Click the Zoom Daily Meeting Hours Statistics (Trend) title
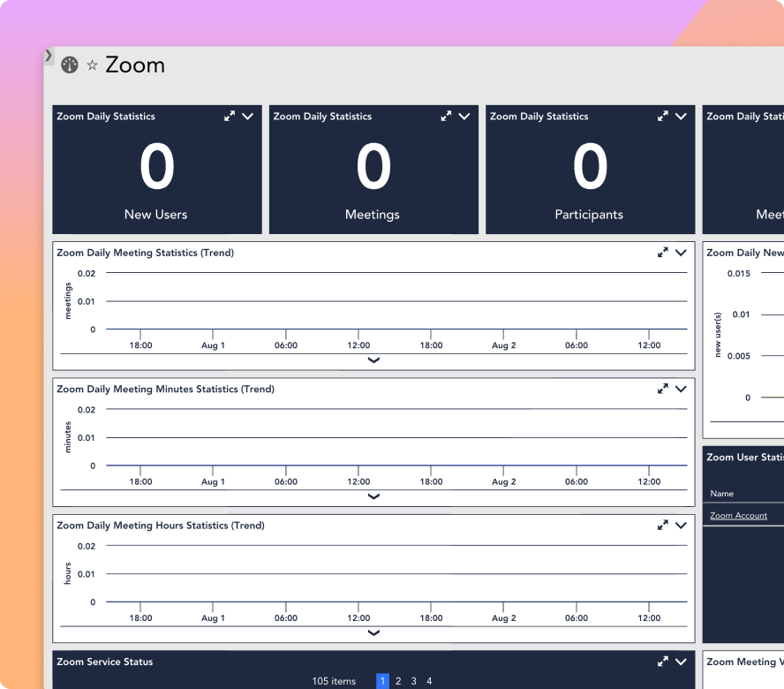The image size is (784, 689). tap(161, 526)
